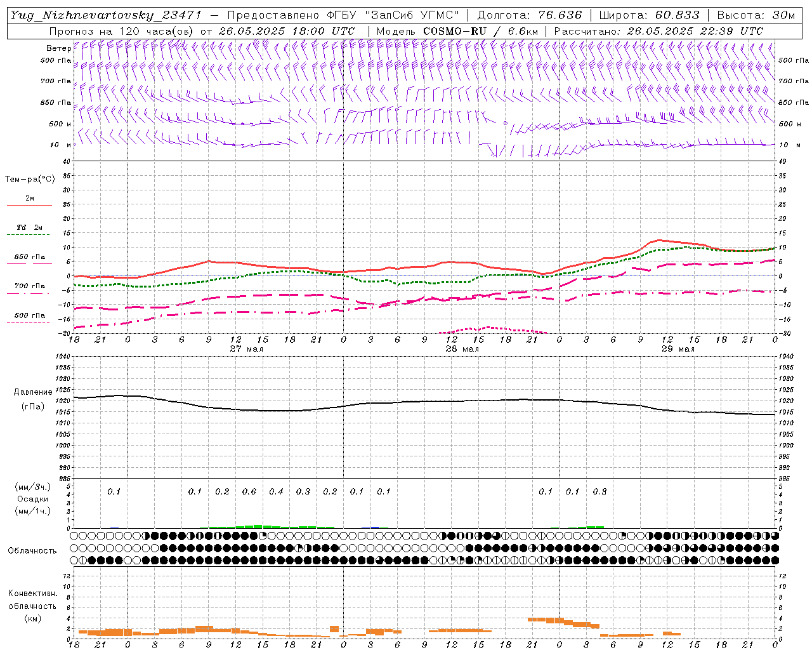The height and width of the screenshot is (650, 812).
Task: Click the 28 мая date label
Action: click(x=462, y=349)
